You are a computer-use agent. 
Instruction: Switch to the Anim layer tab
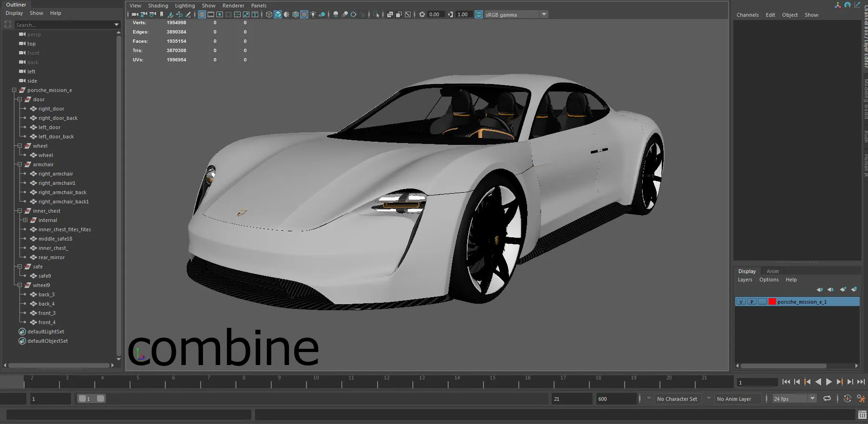tap(772, 271)
